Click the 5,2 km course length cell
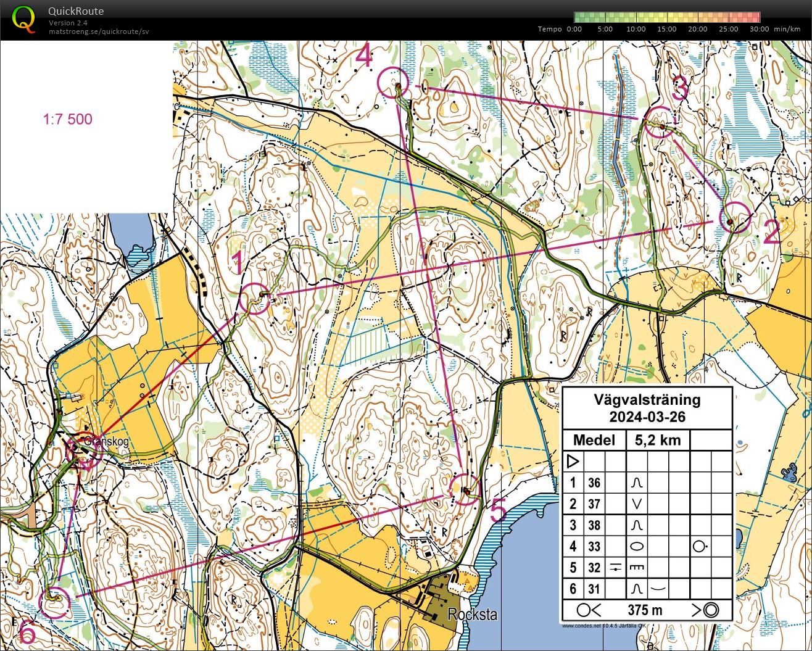 coord(658,440)
